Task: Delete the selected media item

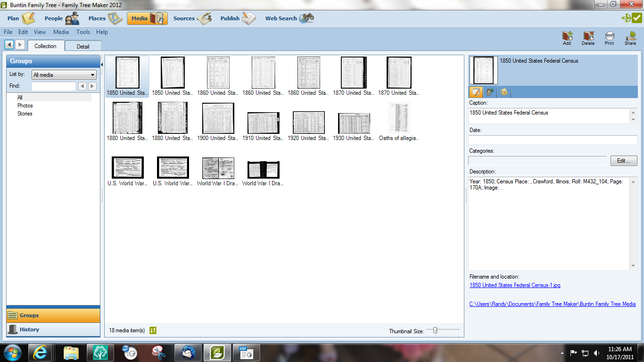Action: click(588, 38)
